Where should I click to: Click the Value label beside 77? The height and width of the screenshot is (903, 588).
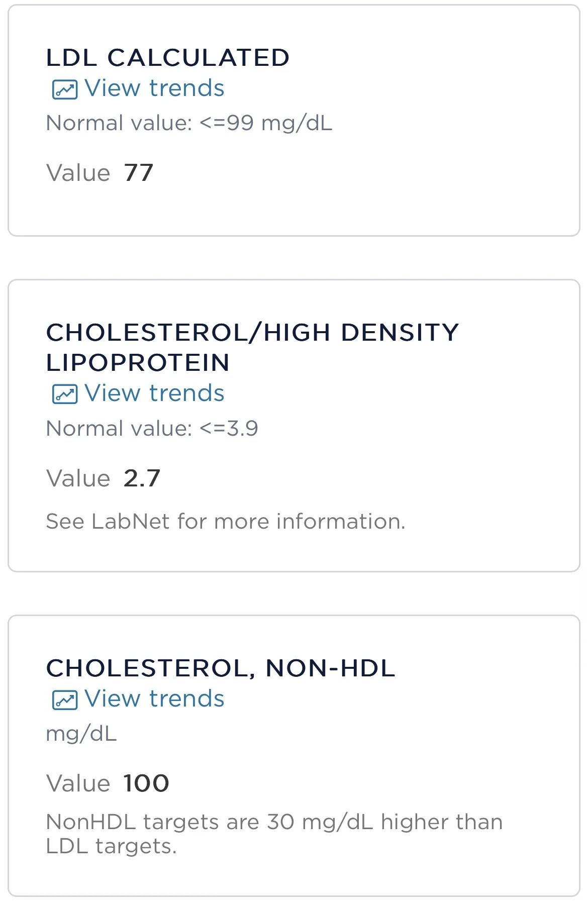tap(78, 173)
